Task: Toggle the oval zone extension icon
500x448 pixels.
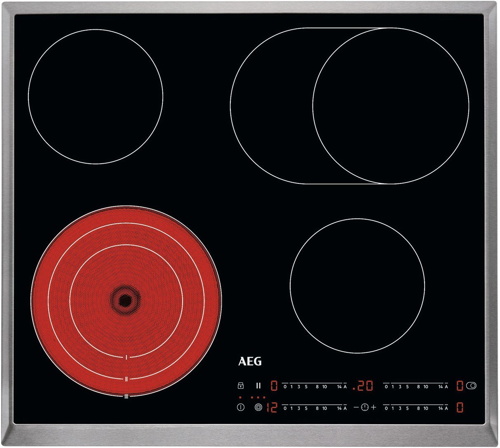Action: (472, 386)
